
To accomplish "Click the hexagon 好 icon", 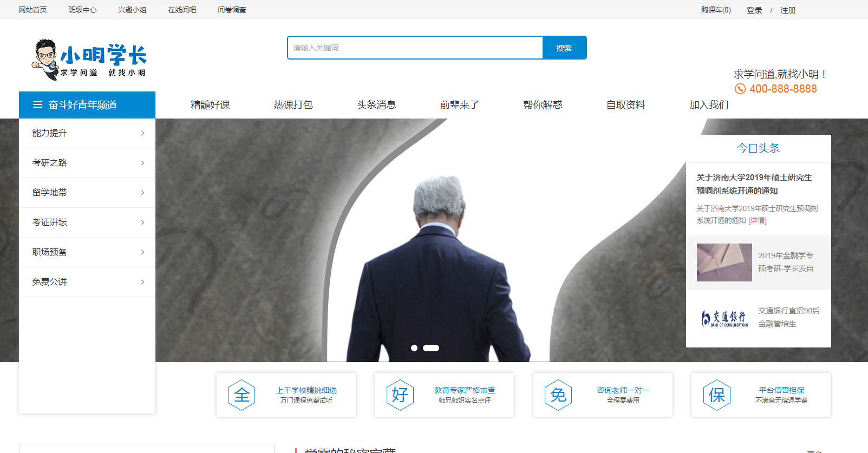I will 400,395.
